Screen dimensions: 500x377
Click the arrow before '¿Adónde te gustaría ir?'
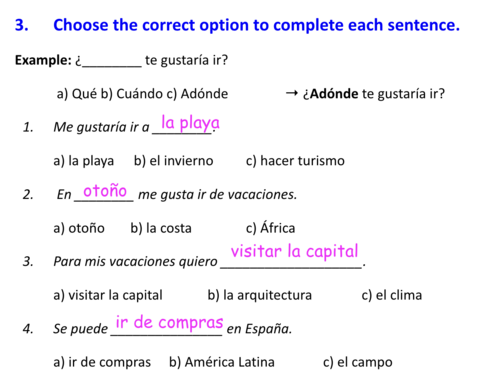coord(292,94)
